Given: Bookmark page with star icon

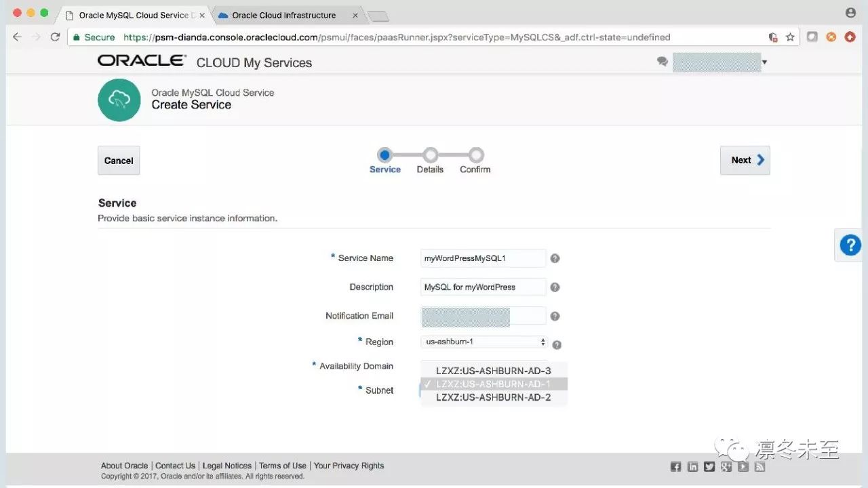Looking at the screenshot, I should (x=790, y=37).
